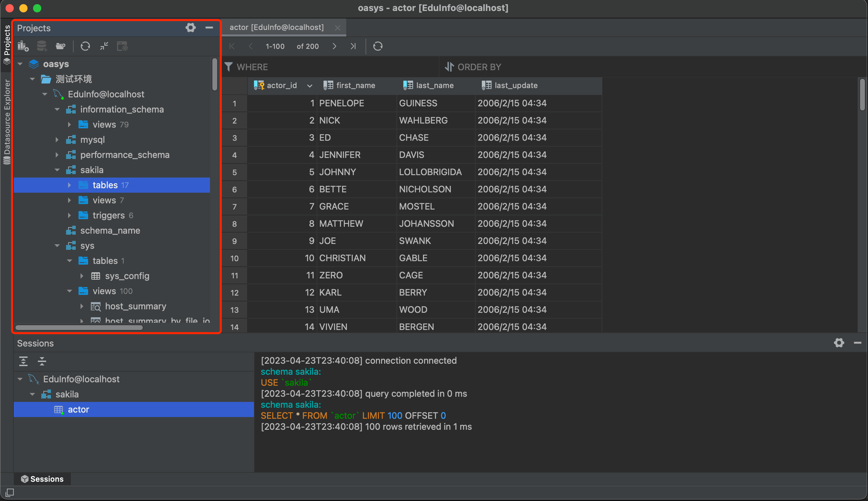Click the actor_id primary key column icon

[x=259, y=85]
